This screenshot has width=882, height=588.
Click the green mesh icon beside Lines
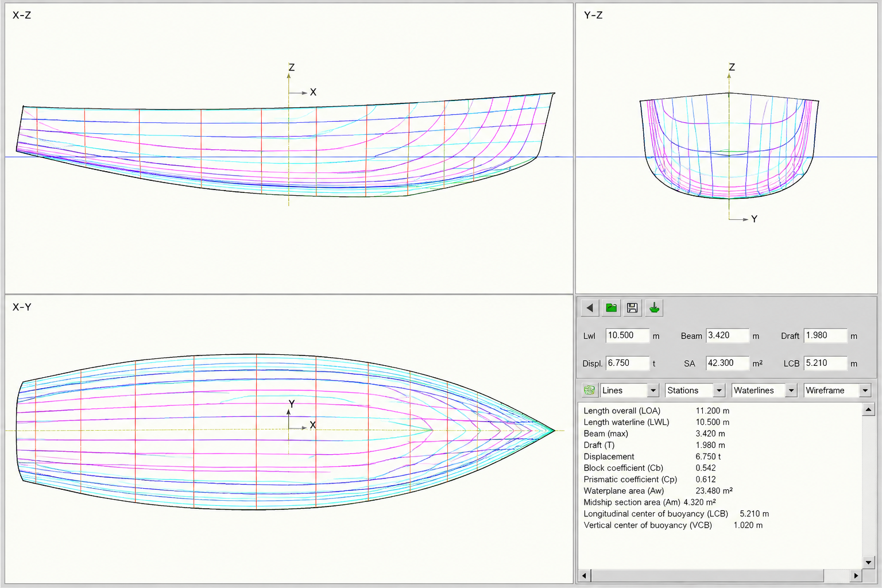[x=589, y=390]
